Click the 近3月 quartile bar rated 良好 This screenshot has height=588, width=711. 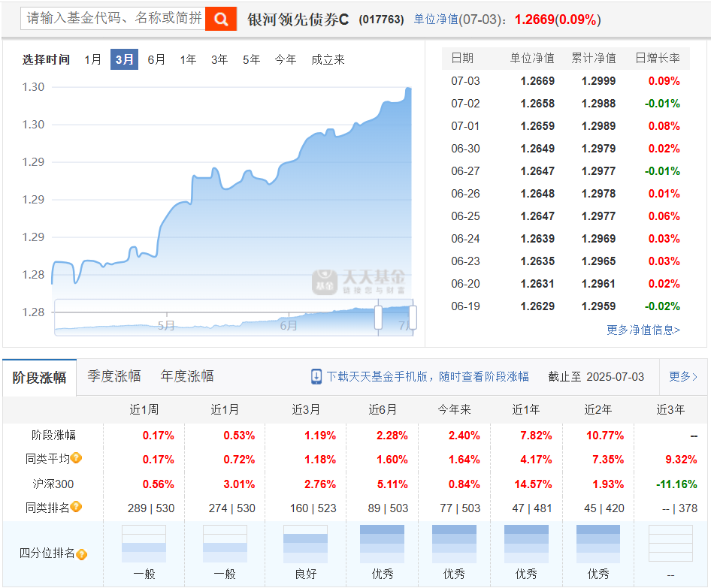click(306, 544)
